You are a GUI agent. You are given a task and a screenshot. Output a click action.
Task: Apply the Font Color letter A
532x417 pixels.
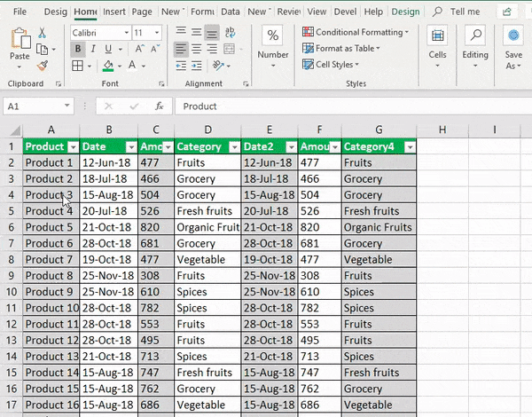[132, 65]
